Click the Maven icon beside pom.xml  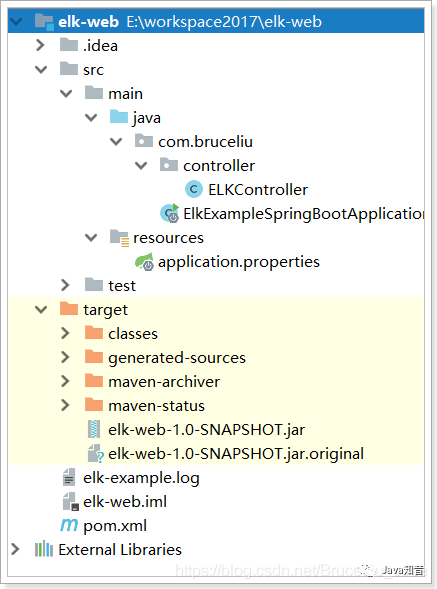pos(69,525)
